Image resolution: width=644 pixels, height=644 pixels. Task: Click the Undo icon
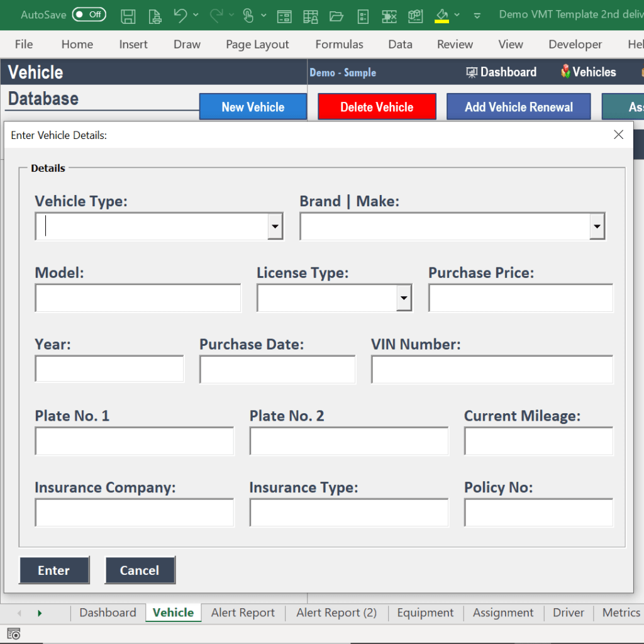[x=181, y=14]
